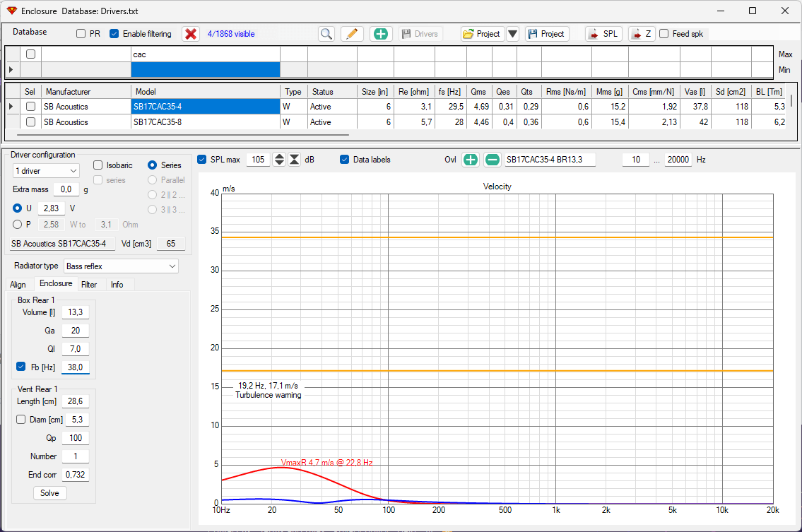
Task: Step SPL max value up or down
Action: coord(279,160)
